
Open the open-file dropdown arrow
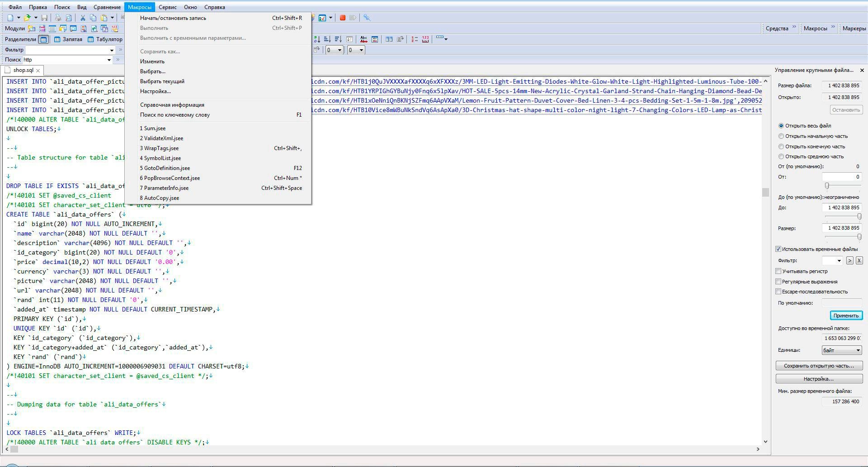pos(36,18)
